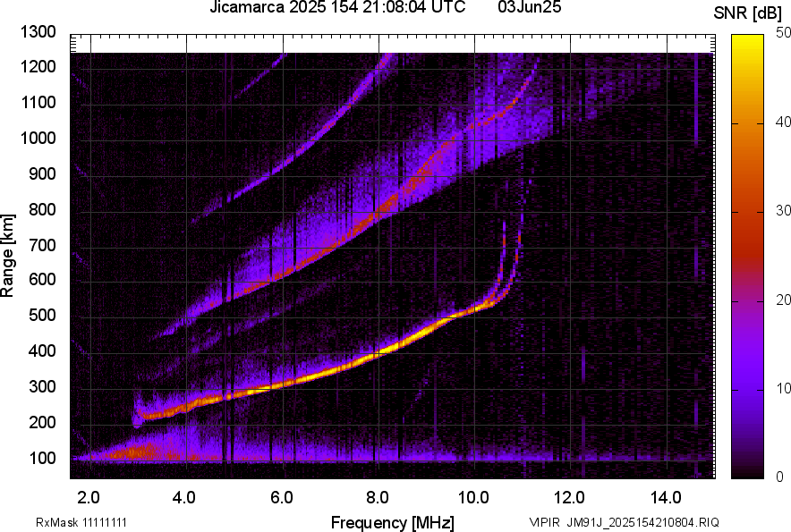Click the frequency tick label '6.0'
The width and height of the screenshot is (791, 532).
click(x=282, y=498)
